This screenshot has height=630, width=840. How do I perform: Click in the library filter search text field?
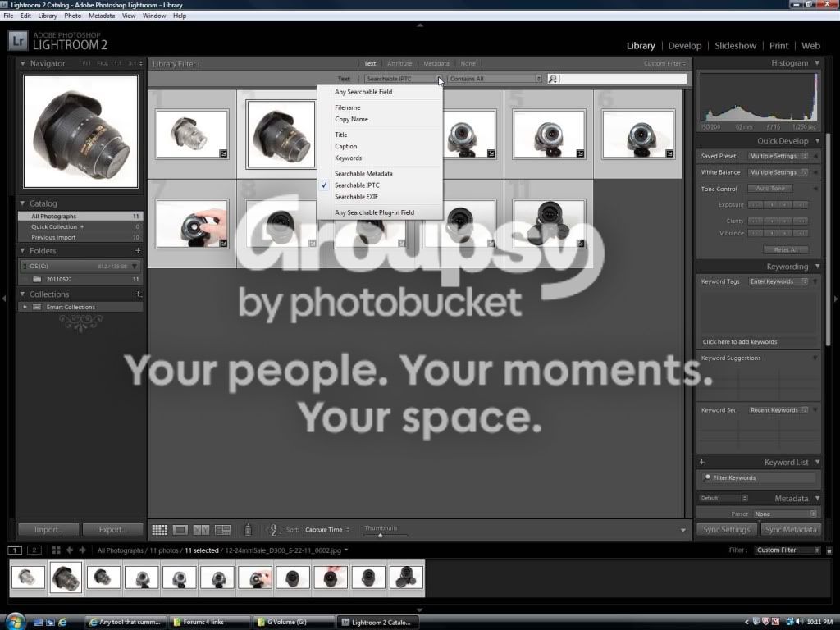(623, 79)
